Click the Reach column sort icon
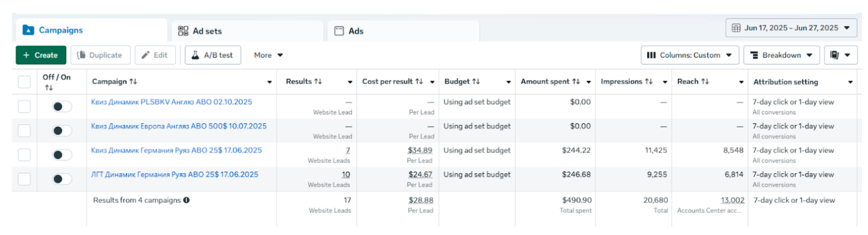This screenshot has width=868, height=235. pyautogui.click(x=705, y=82)
